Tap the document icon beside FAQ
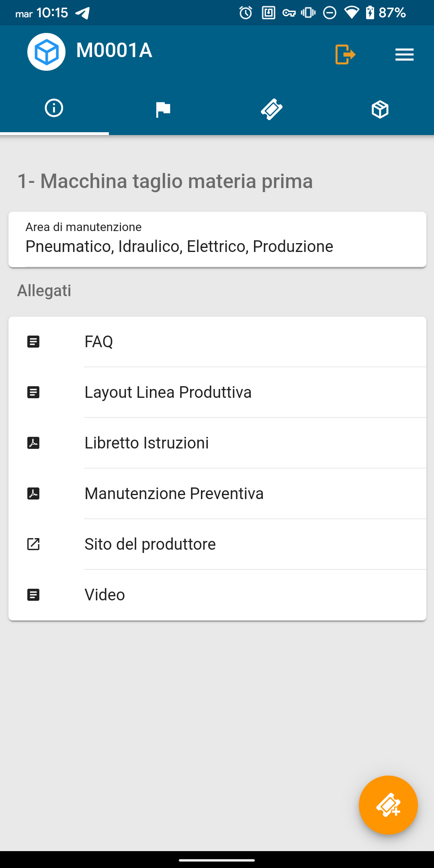The image size is (434, 868). pyautogui.click(x=33, y=342)
